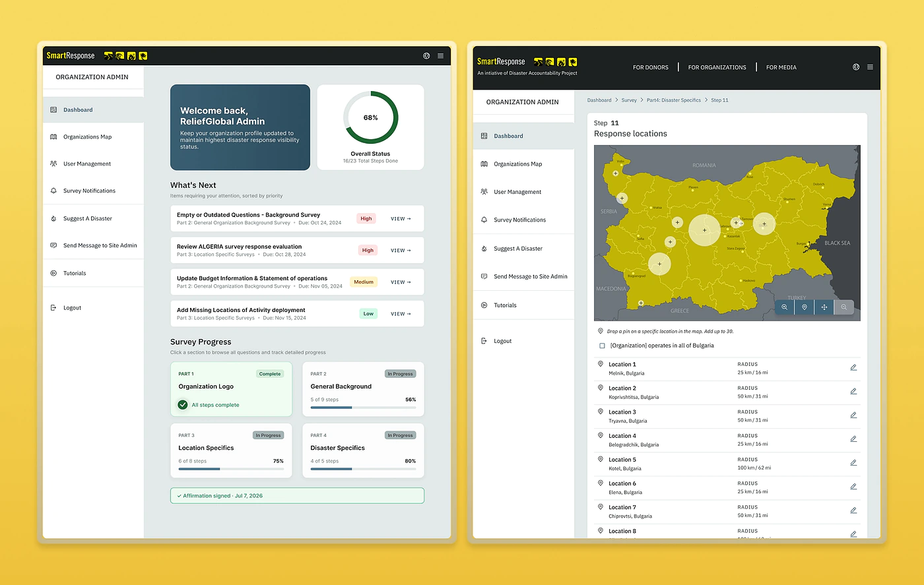Click the 68% Overall Status ring chart
924x585 pixels.
click(371, 117)
